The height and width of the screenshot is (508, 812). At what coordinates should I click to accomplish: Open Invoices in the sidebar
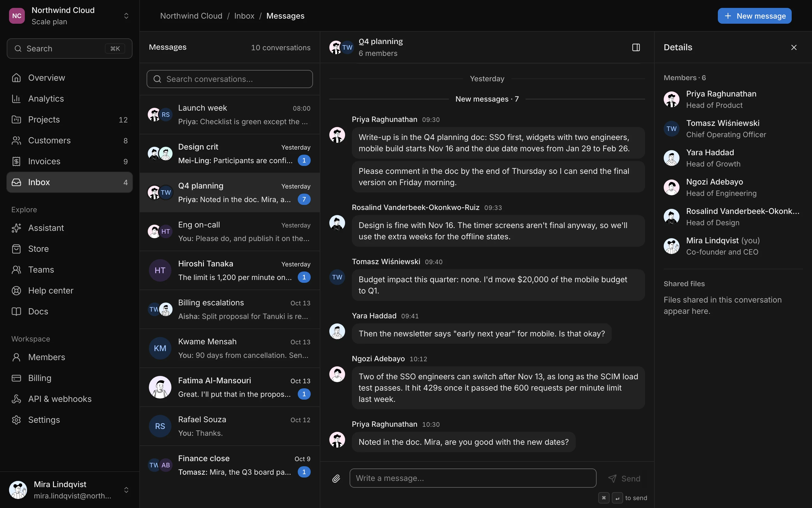pyautogui.click(x=69, y=161)
